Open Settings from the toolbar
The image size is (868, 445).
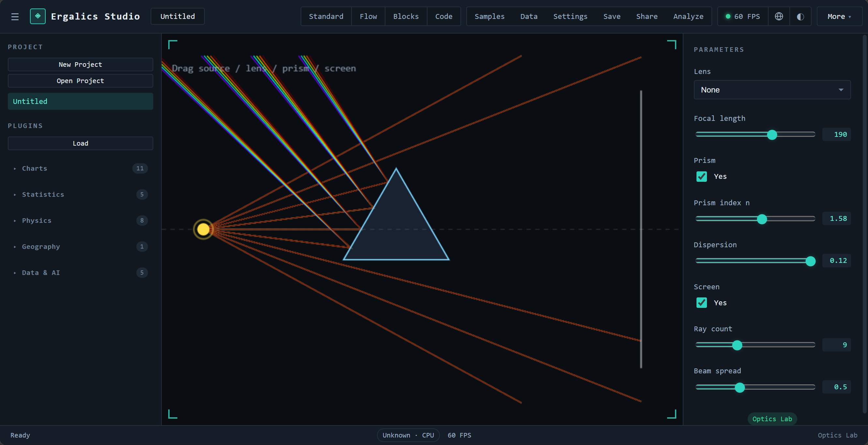coord(570,16)
